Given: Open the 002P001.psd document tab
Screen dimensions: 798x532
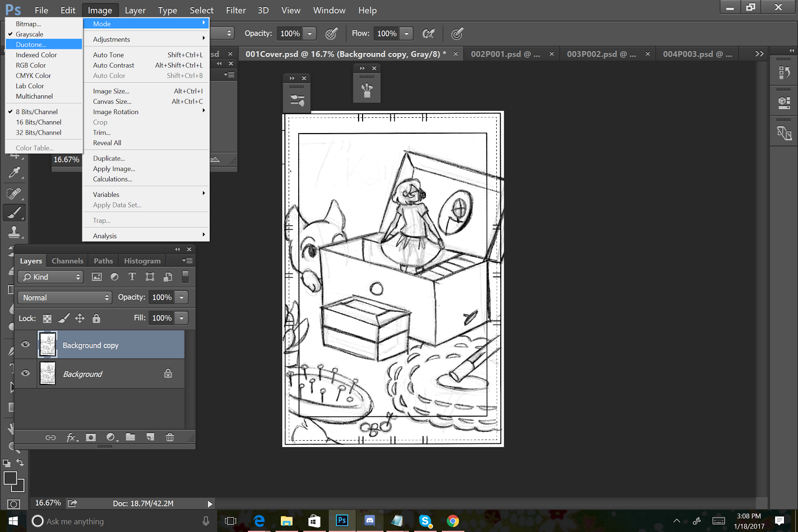Looking at the screenshot, I should (505, 54).
